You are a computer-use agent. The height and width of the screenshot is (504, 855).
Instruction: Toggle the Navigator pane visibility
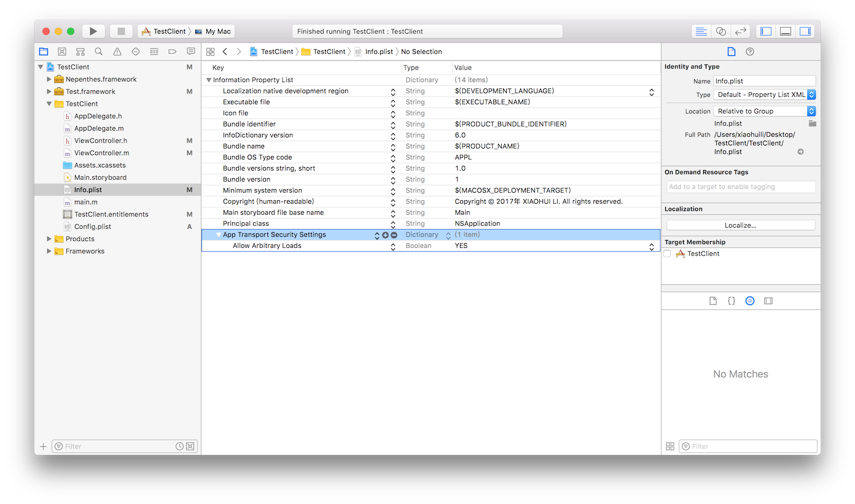(766, 31)
